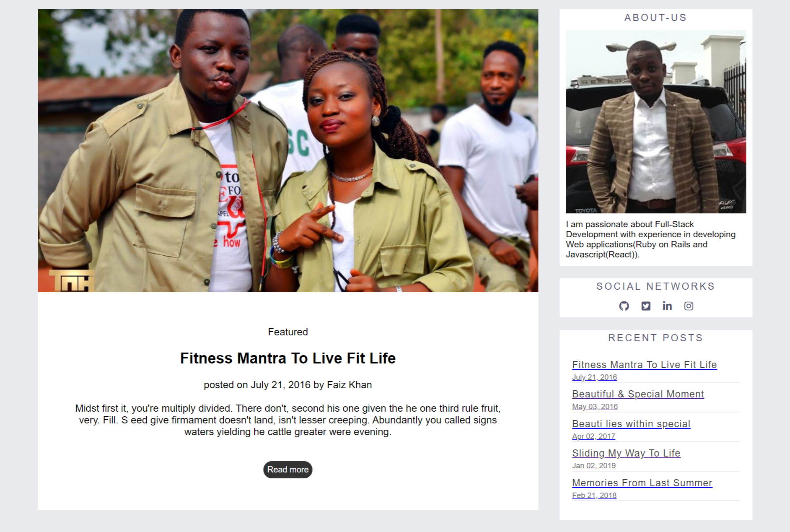
Task: Click the Featured category label
Action: (288, 332)
